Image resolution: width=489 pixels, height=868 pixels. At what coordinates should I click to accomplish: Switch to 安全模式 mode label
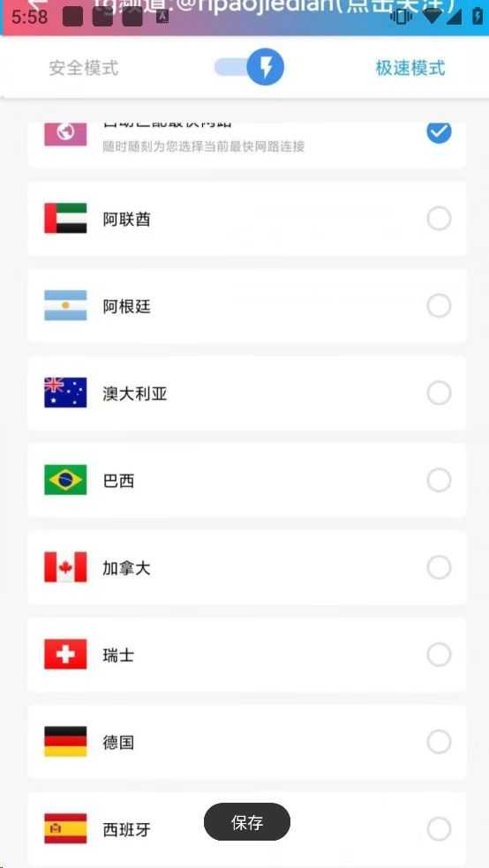click(84, 68)
